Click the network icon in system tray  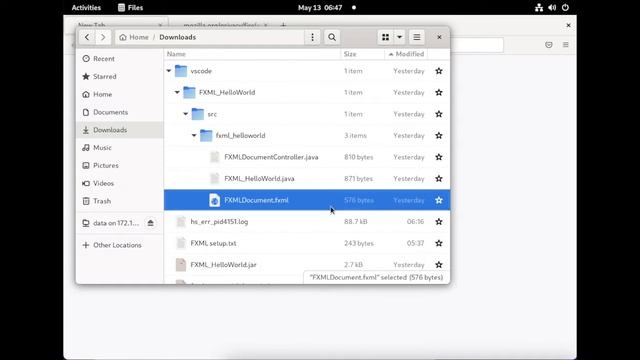[x=539, y=7]
